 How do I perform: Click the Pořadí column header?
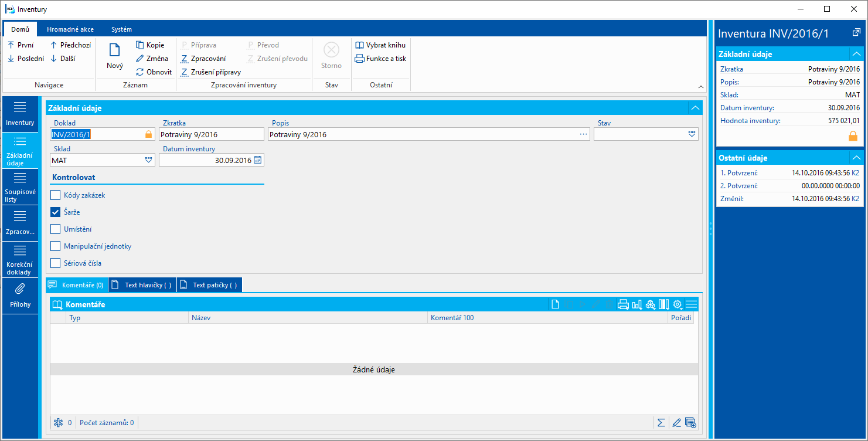coord(680,318)
